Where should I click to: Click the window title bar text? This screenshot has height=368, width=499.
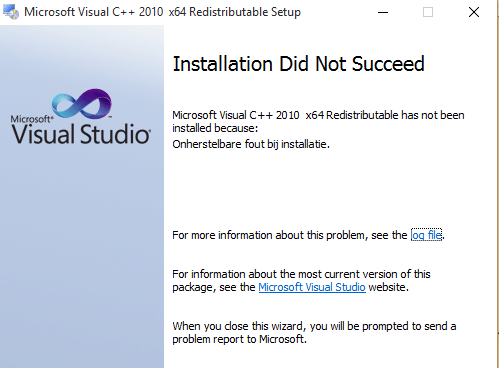click(162, 12)
